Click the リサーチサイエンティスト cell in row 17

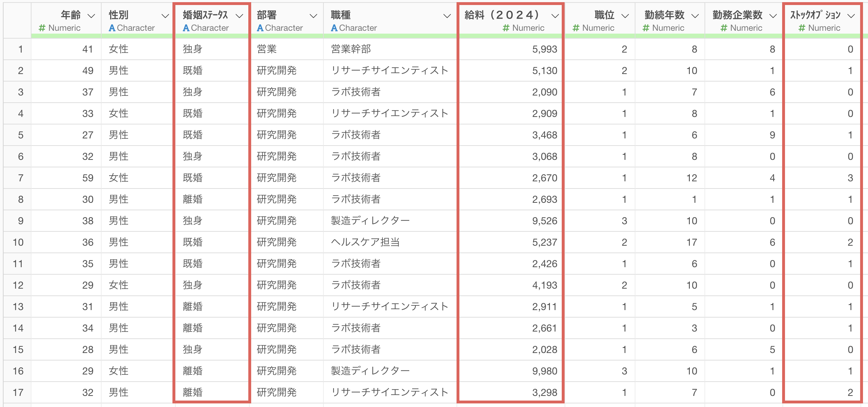390,392
